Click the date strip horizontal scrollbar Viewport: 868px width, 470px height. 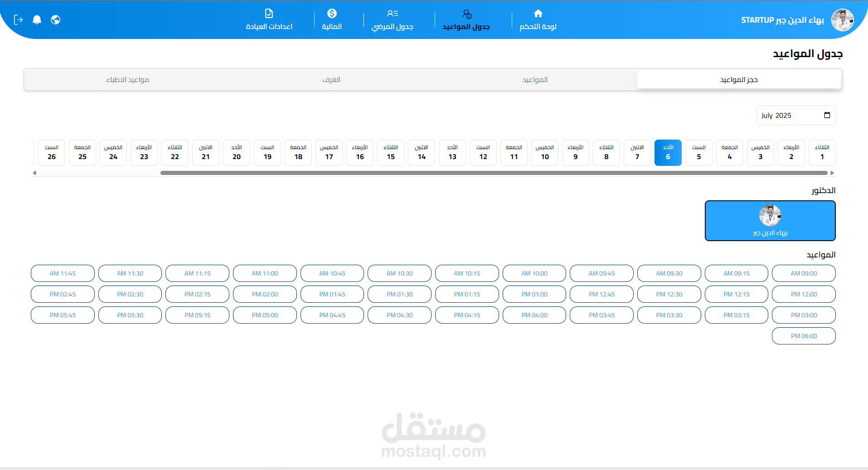click(494, 173)
